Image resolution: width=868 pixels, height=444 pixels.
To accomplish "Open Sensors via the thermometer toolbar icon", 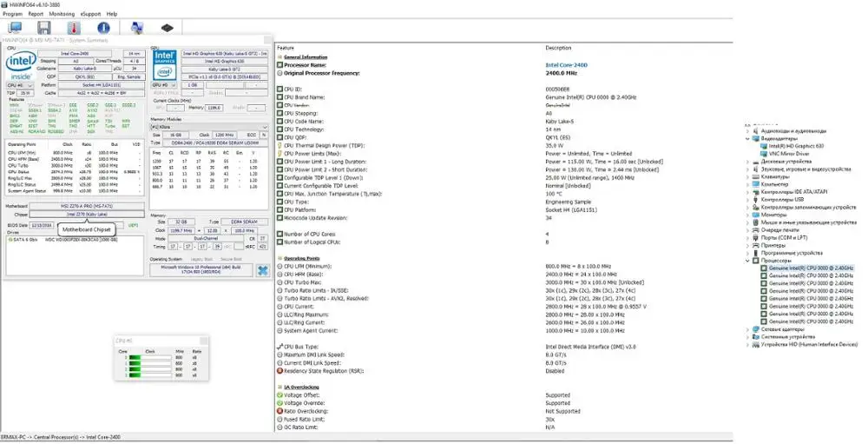I will [x=74, y=28].
